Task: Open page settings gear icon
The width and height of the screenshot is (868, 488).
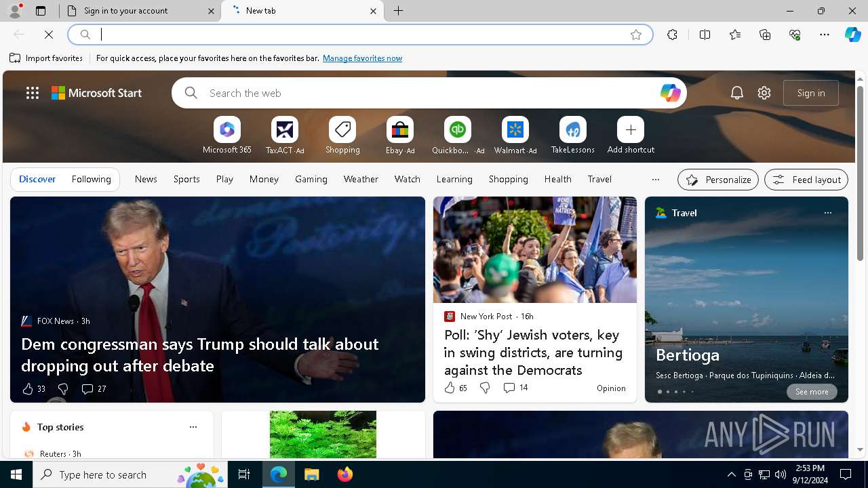Action: coord(764,93)
